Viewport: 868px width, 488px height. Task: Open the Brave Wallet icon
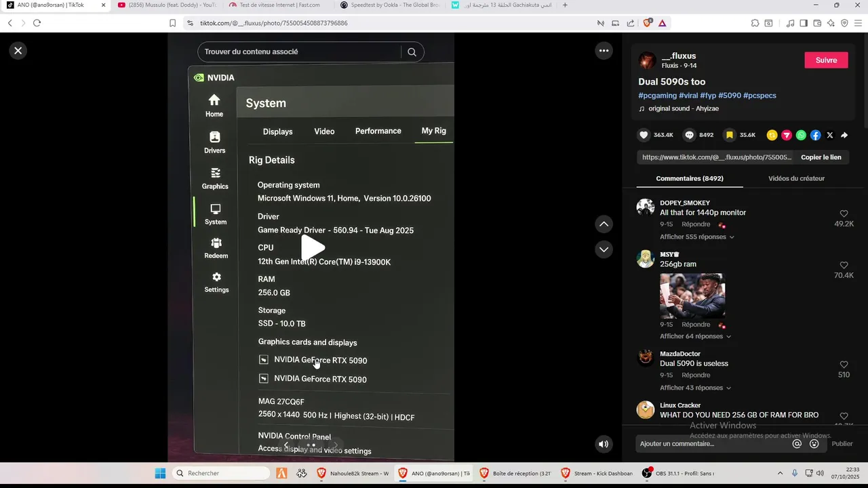click(x=817, y=23)
